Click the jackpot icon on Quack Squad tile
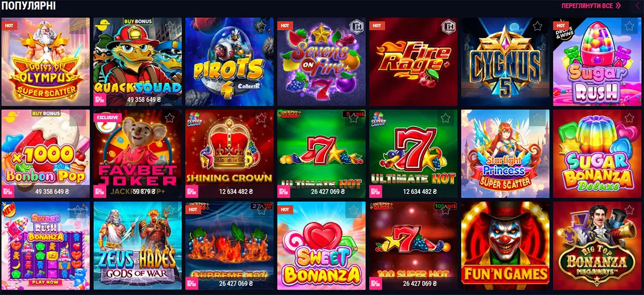This screenshot has width=644, height=295. point(100,99)
